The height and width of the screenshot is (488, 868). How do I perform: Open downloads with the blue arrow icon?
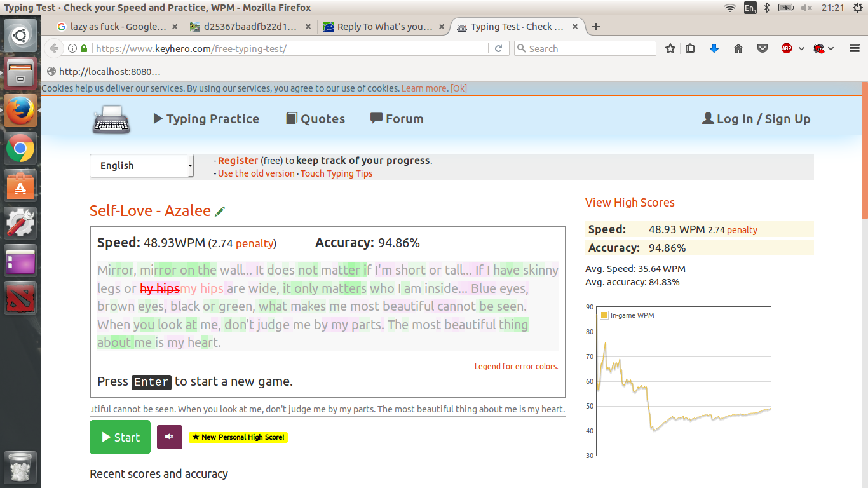coord(714,48)
